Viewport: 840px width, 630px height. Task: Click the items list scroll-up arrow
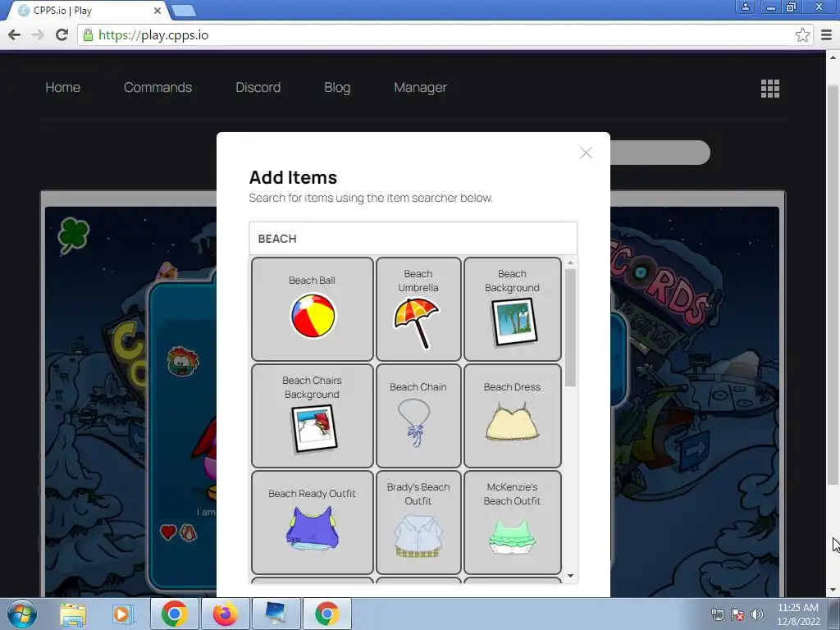[570, 263]
